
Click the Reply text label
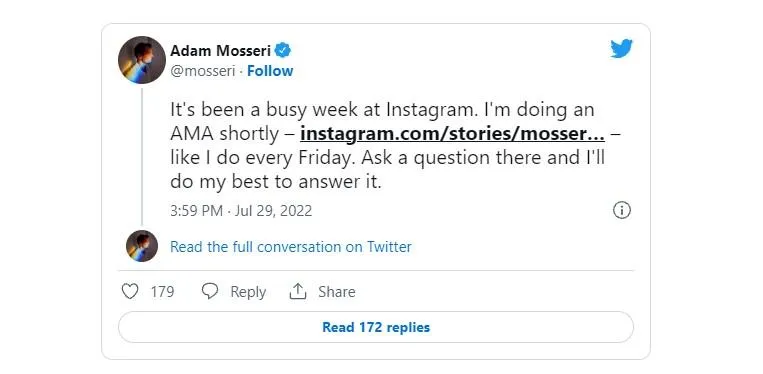tap(248, 292)
